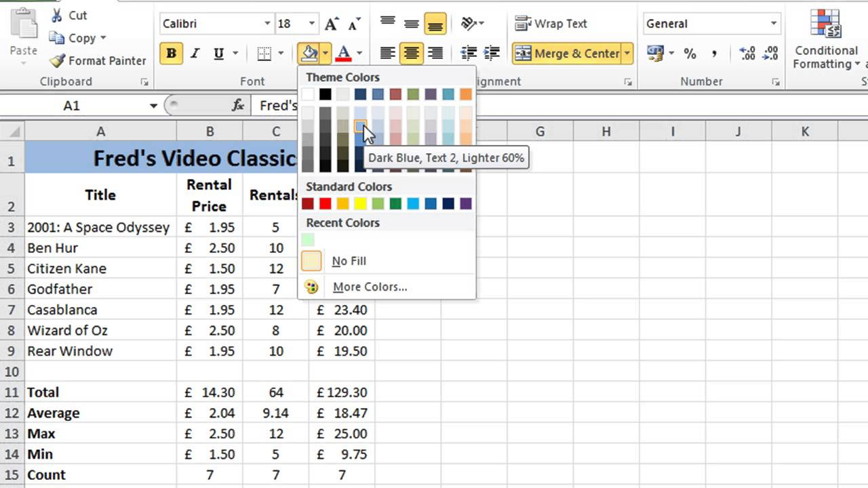
Task: Click the Increase Font Size icon
Action: pyautogui.click(x=330, y=23)
